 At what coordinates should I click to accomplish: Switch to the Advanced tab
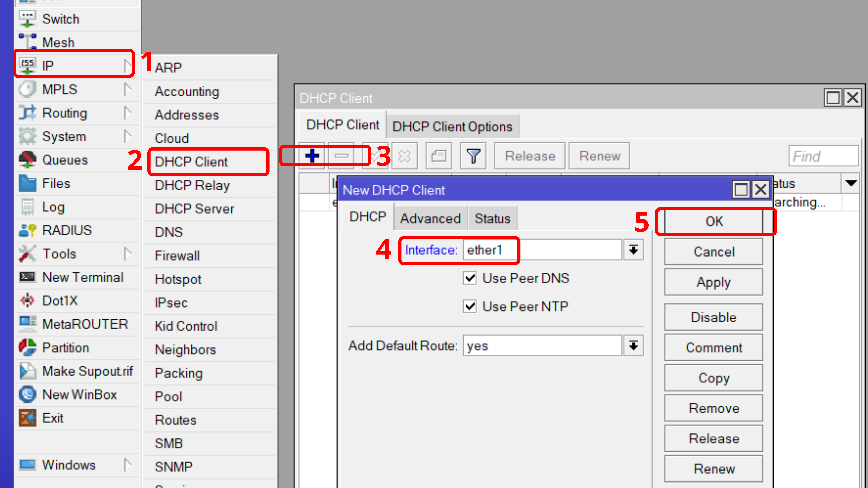tap(430, 219)
